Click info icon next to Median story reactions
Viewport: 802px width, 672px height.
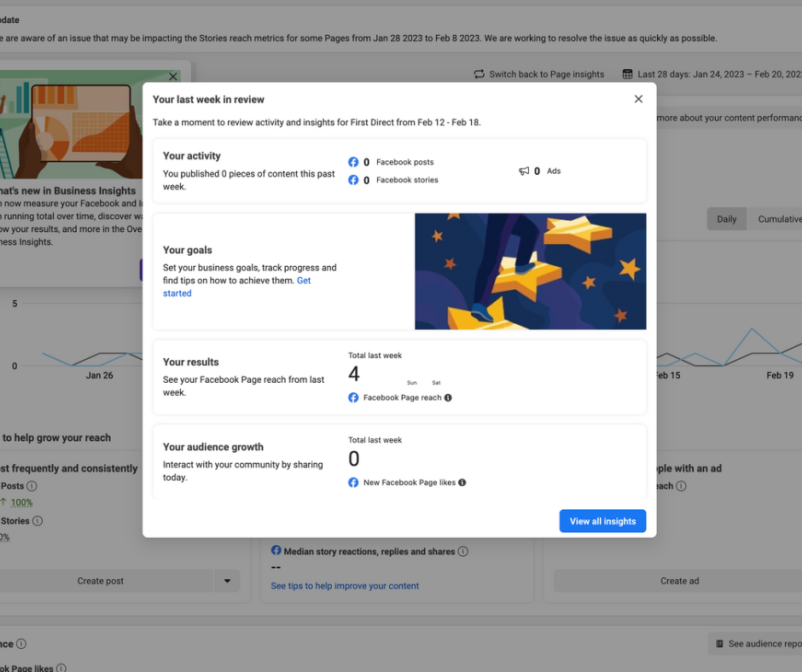pos(463,552)
